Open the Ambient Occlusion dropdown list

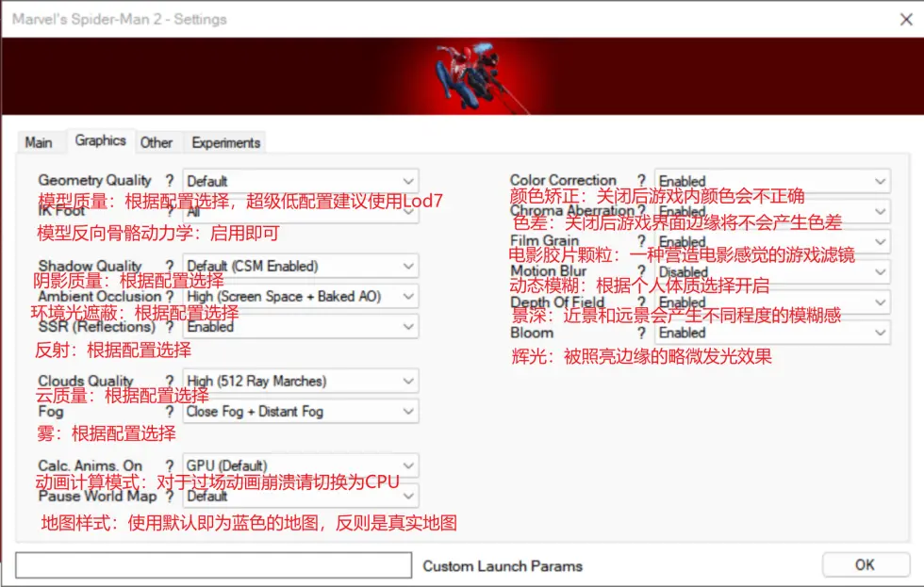pyautogui.click(x=300, y=297)
